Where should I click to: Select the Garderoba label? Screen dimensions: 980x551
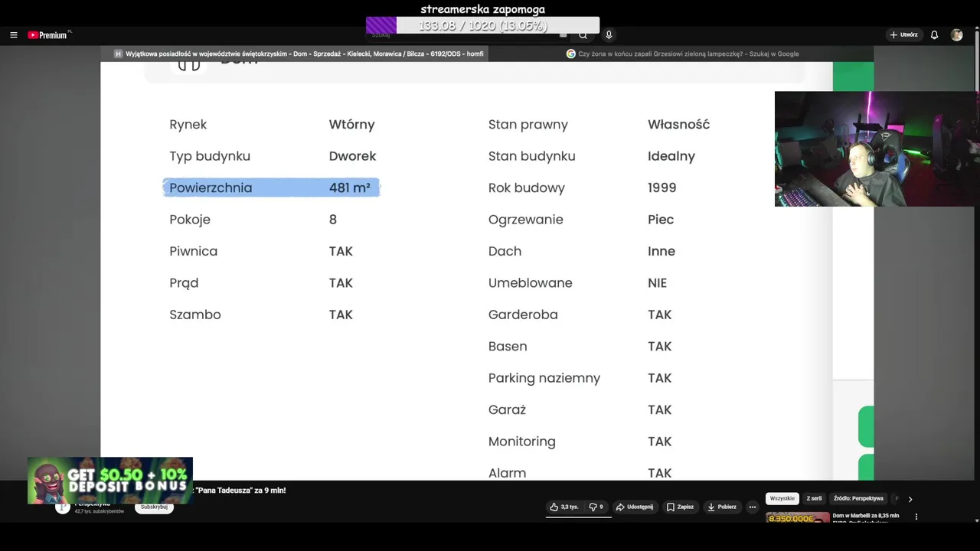click(523, 315)
